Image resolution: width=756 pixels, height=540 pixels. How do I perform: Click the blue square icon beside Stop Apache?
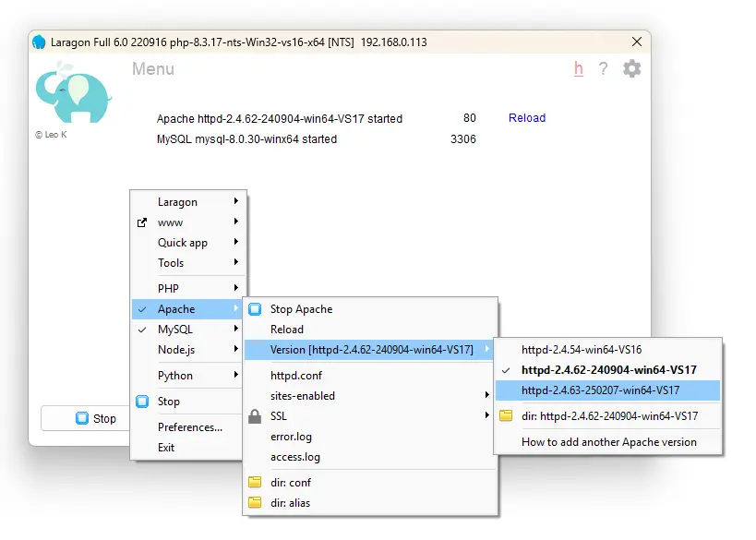tap(255, 309)
